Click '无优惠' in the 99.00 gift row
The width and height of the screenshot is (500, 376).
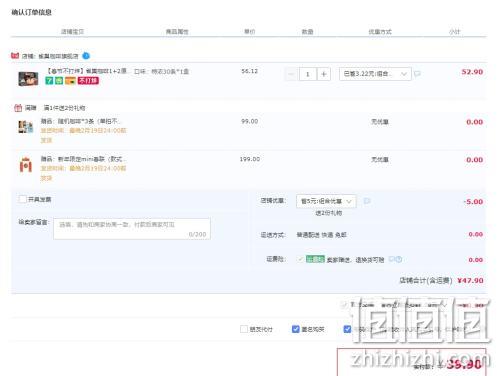click(380, 122)
